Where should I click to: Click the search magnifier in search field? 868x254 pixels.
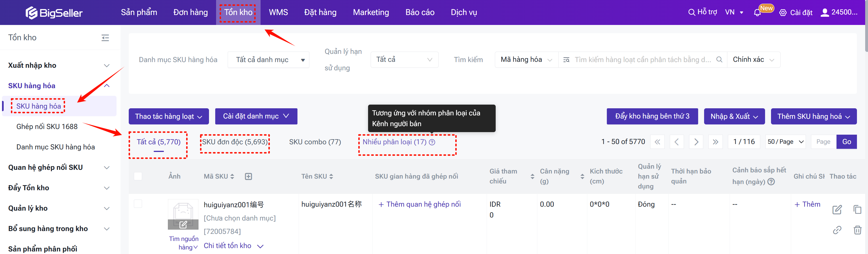(719, 60)
